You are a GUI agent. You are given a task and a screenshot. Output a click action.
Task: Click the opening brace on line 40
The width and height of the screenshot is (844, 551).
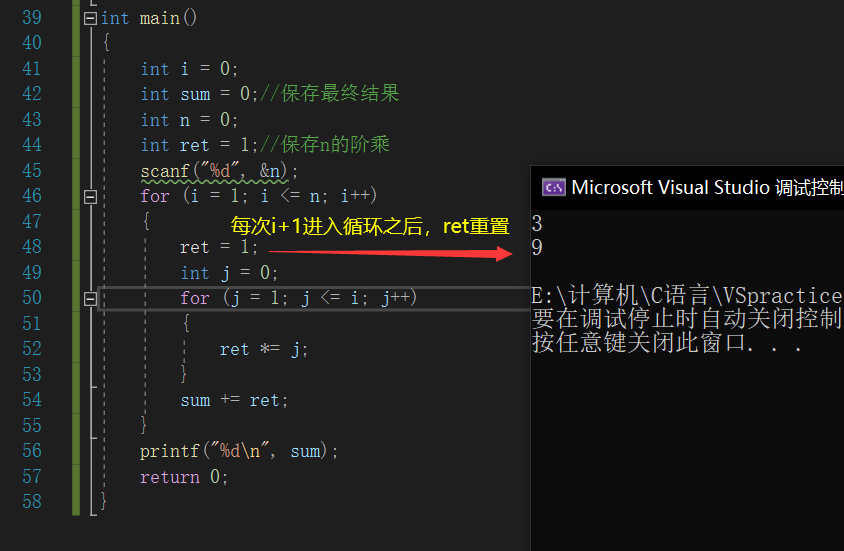click(106, 43)
